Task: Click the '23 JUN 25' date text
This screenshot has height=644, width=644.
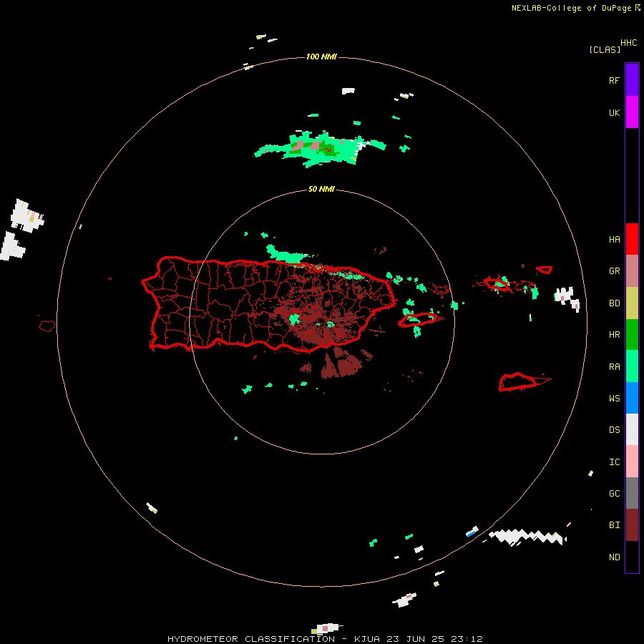Action: click(416, 639)
